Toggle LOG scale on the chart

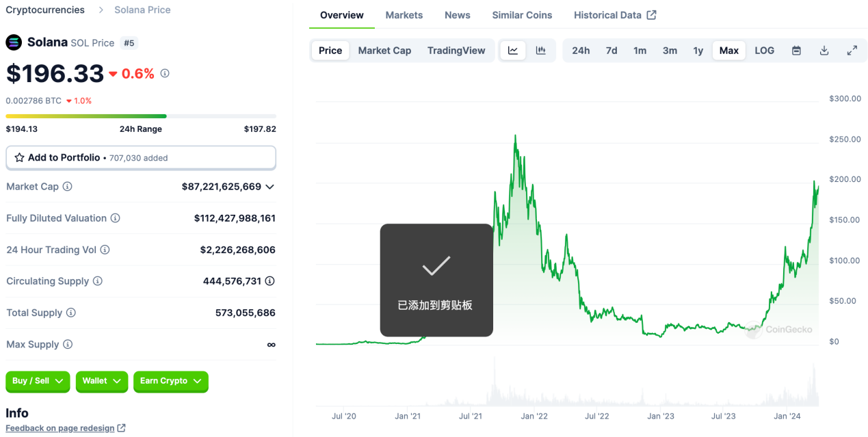764,50
